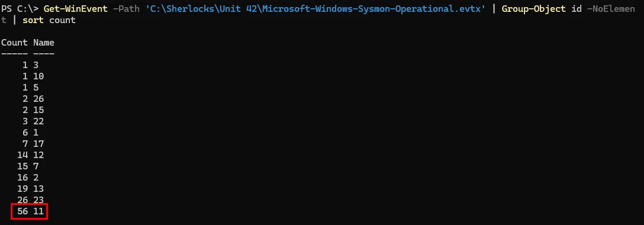Click the -NoElement parameter text

tap(611, 9)
